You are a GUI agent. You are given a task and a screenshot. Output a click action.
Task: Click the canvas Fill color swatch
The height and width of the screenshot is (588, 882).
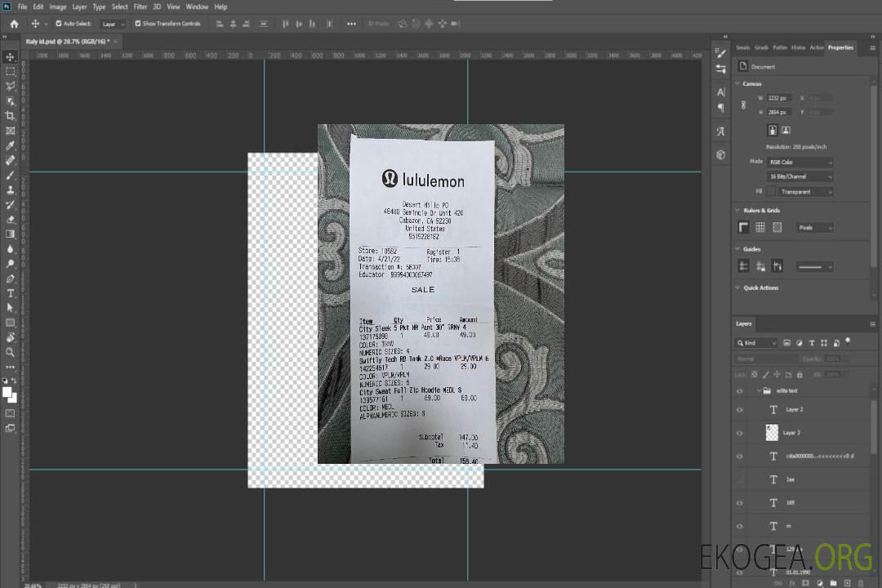[771, 192]
